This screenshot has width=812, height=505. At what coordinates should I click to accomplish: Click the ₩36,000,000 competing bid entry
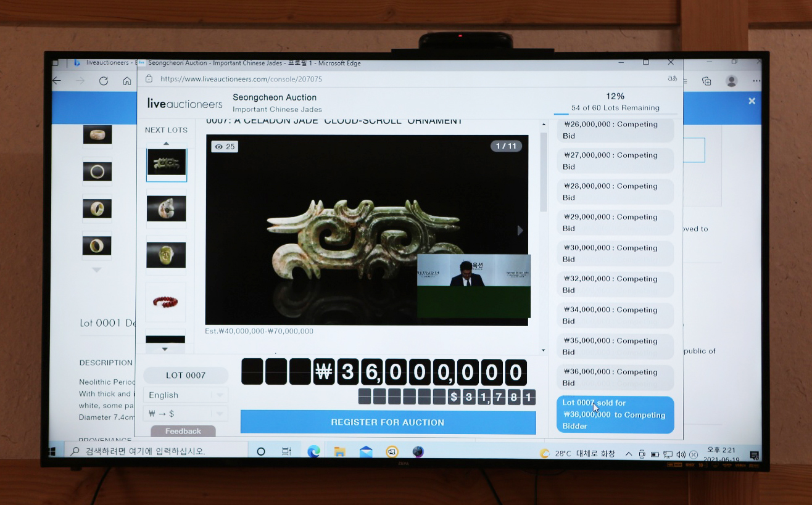[615, 377]
